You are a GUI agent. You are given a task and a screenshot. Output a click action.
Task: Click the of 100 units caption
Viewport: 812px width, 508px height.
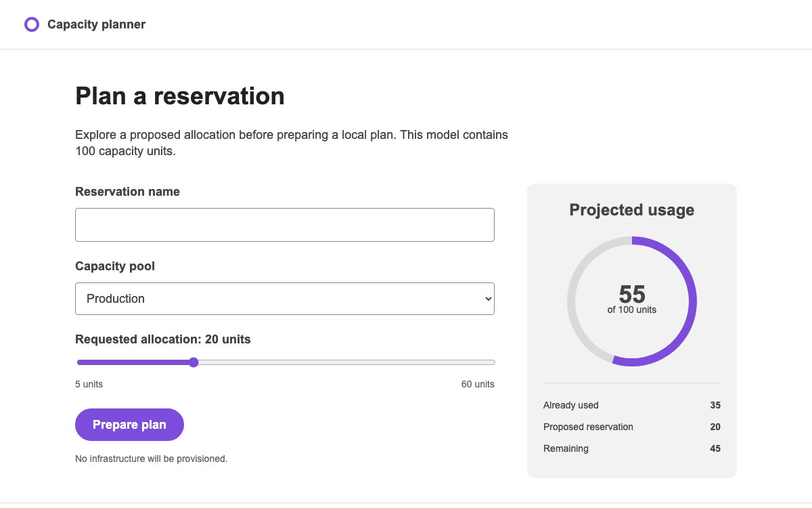(x=632, y=310)
